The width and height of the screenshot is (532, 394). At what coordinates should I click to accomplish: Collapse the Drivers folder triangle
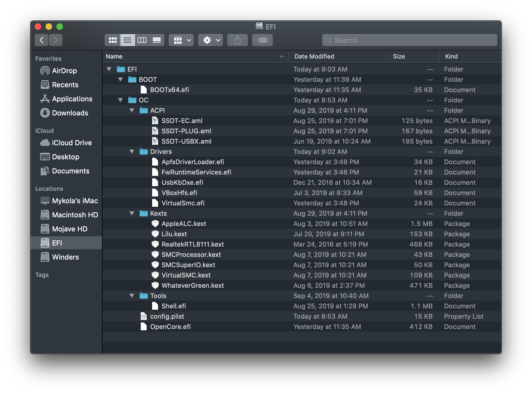pyautogui.click(x=132, y=151)
